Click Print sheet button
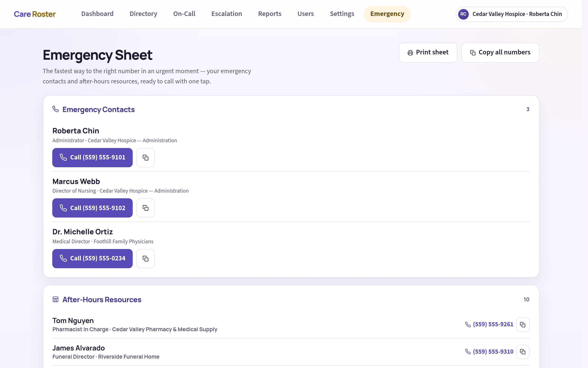Image resolution: width=588 pixels, height=368 pixels. tap(428, 52)
